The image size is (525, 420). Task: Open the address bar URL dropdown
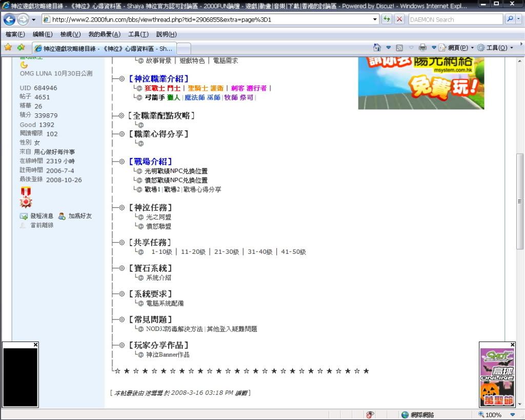point(375,19)
